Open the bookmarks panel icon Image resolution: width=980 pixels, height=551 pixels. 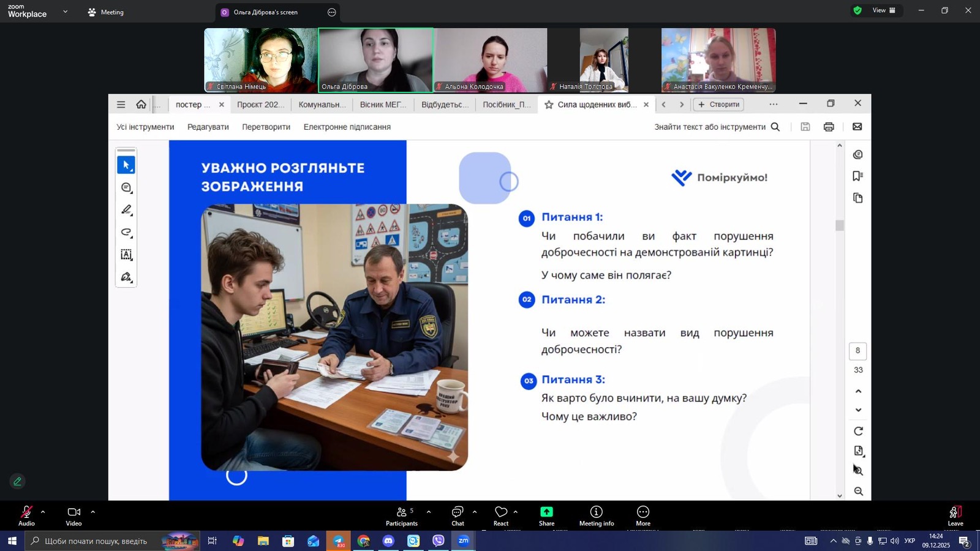tap(858, 176)
